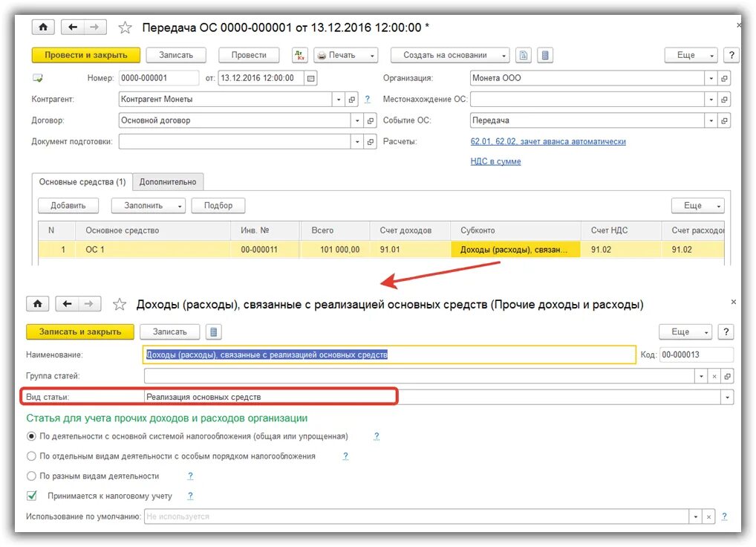Click the ОС 1 asset cell in table

tap(153, 250)
